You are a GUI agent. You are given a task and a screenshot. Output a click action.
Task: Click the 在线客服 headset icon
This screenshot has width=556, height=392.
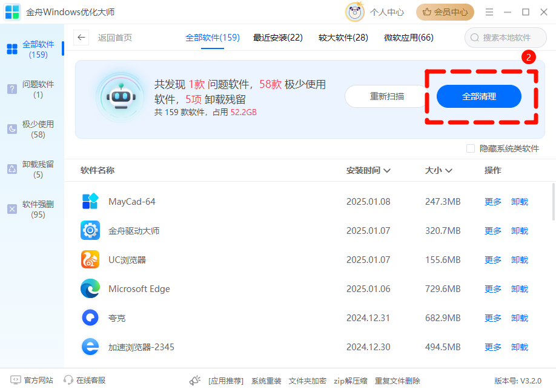coord(68,380)
